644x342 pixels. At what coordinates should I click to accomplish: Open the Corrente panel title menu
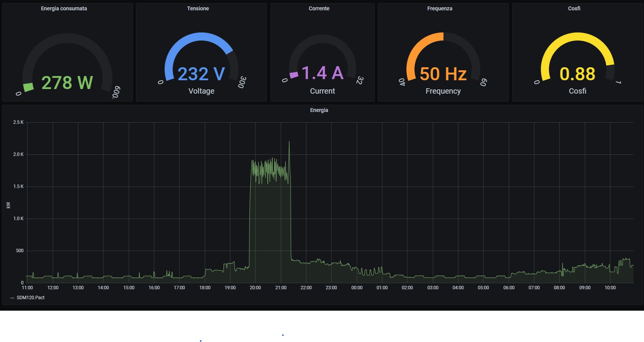(319, 8)
